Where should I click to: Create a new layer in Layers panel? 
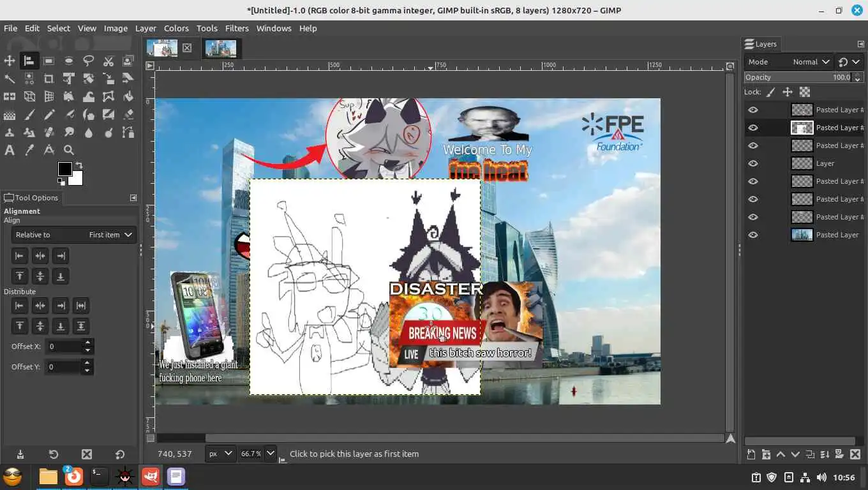pyautogui.click(x=751, y=455)
